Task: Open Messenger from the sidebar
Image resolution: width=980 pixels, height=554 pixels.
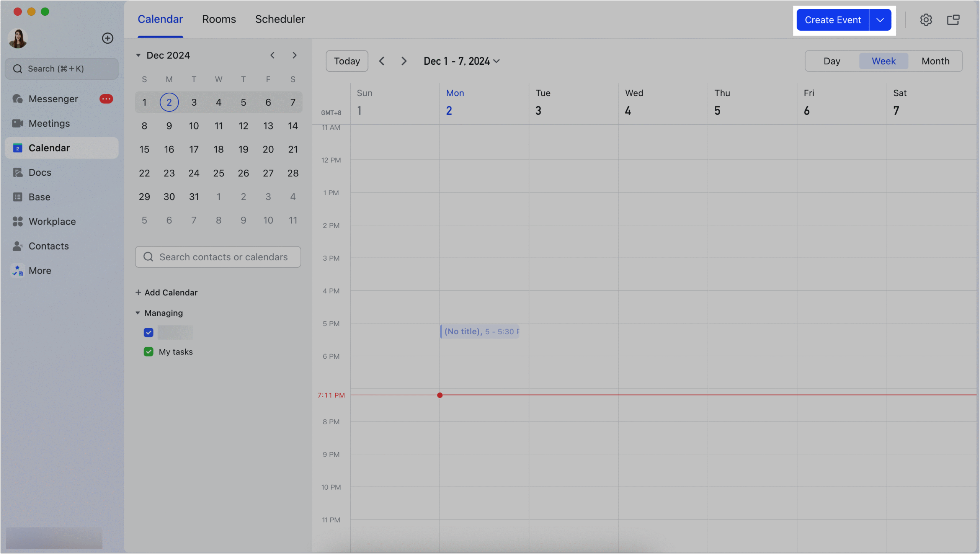Action: pos(61,99)
